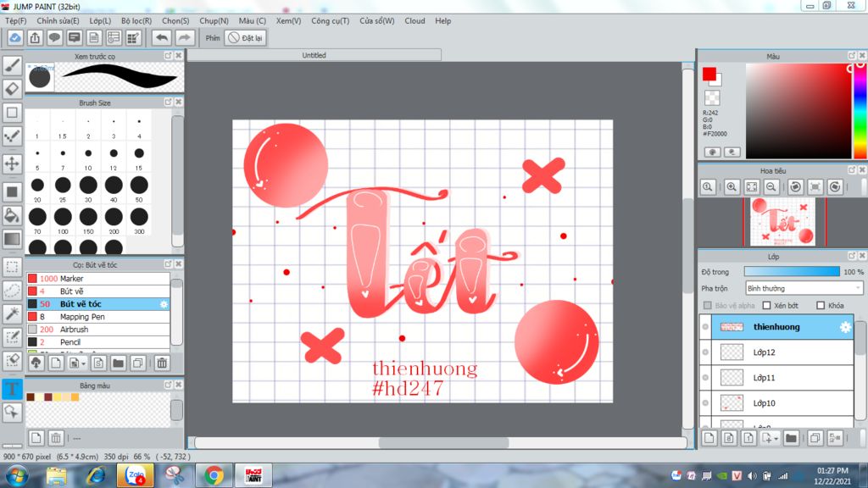Open the Lớp(L) menu
868x488 pixels.
tap(100, 20)
